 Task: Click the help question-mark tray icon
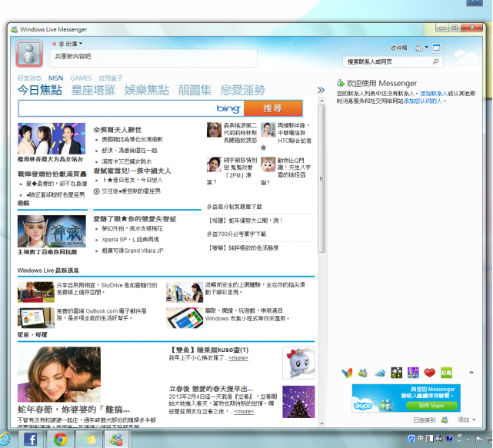pos(449,438)
